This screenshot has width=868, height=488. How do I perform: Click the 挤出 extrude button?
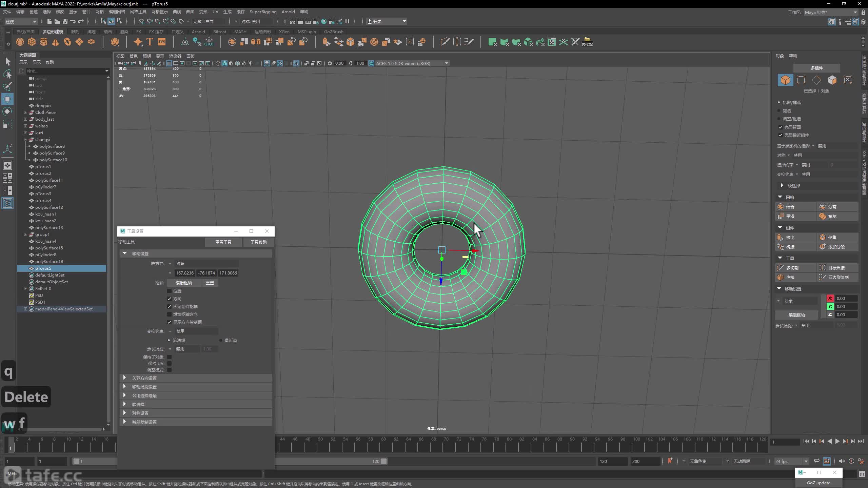point(796,237)
